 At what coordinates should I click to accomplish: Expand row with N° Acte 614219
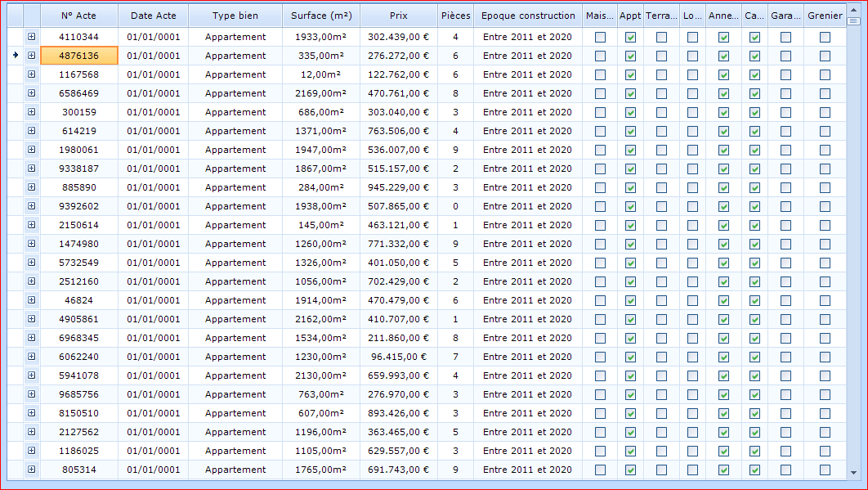[x=32, y=131]
